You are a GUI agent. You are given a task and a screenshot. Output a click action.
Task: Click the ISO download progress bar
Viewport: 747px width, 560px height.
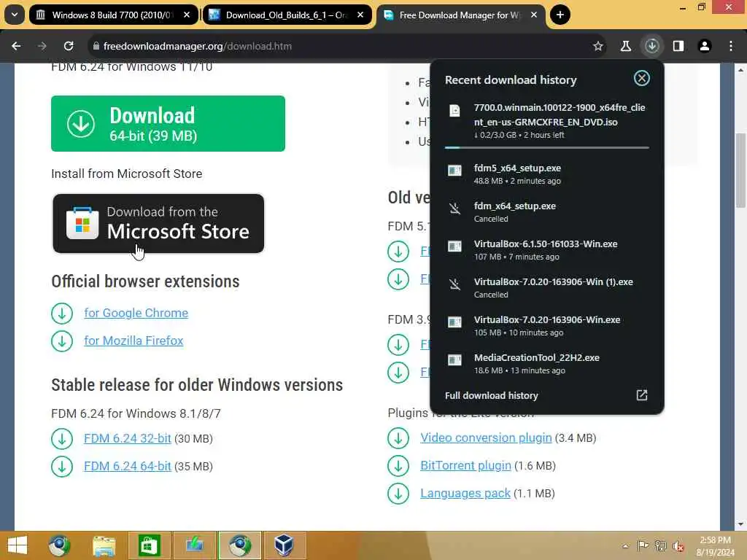[x=547, y=147]
